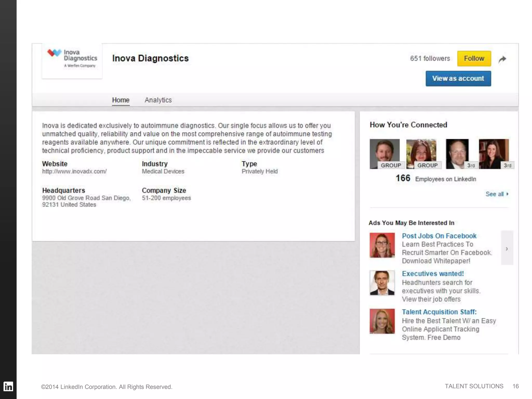Click the View as account button
Screen dimensions: 532x399
click(458, 78)
